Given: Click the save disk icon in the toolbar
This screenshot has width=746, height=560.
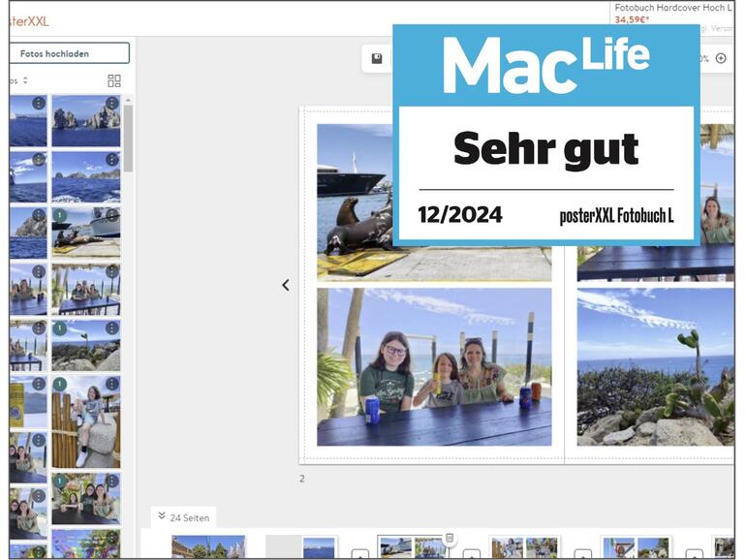Looking at the screenshot, I should click(377, 58).
